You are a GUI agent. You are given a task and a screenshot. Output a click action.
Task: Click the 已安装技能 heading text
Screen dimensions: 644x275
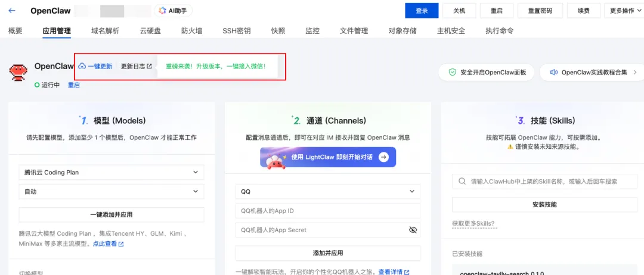tap(467, 254)
